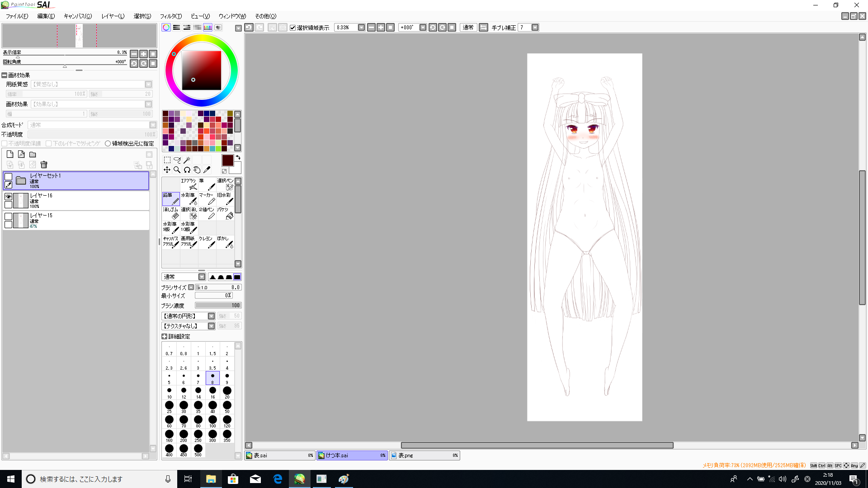Reset the navigator rotation angle

(153, 64)
